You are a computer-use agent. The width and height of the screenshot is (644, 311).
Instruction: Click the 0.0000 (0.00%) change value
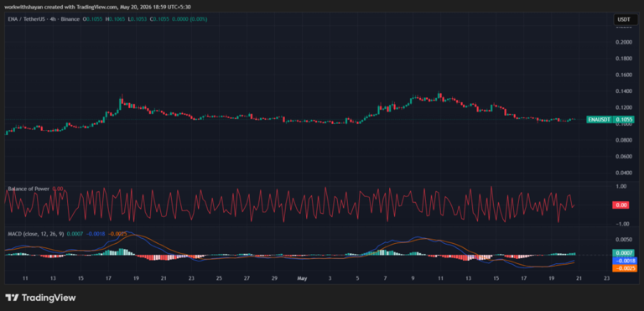point(190,19)
